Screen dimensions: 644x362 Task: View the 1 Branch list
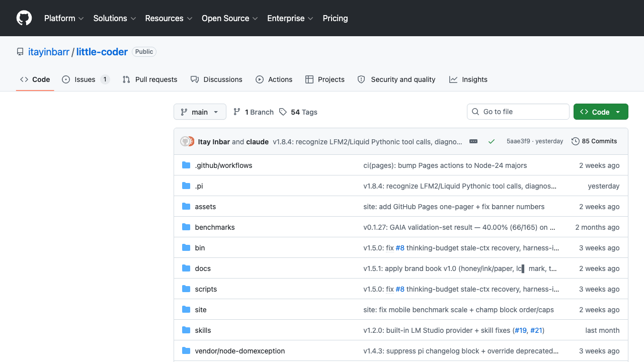(254, 112)
